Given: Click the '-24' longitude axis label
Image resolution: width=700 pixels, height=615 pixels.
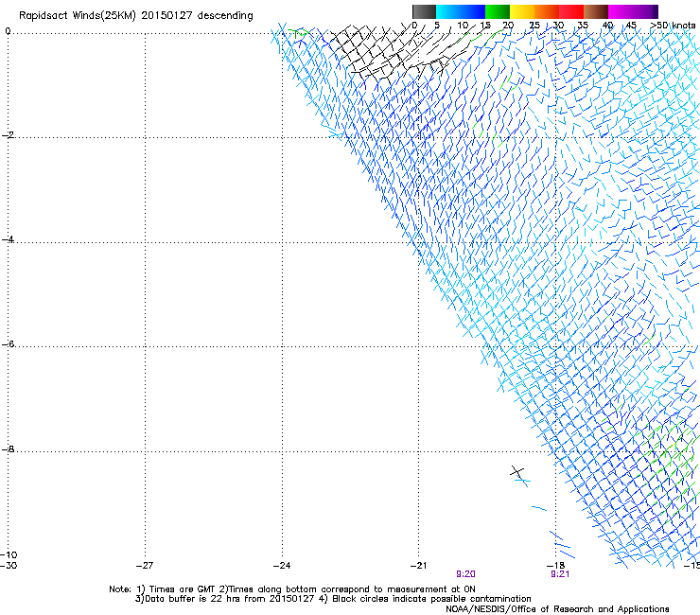Looking at the screenshot, I should pyautogui.click(x=282, y=565).
